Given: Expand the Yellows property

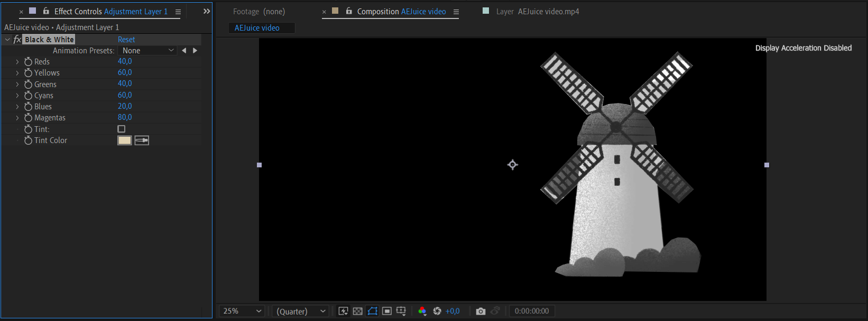Looking at the screenshot, I should 17,73.
